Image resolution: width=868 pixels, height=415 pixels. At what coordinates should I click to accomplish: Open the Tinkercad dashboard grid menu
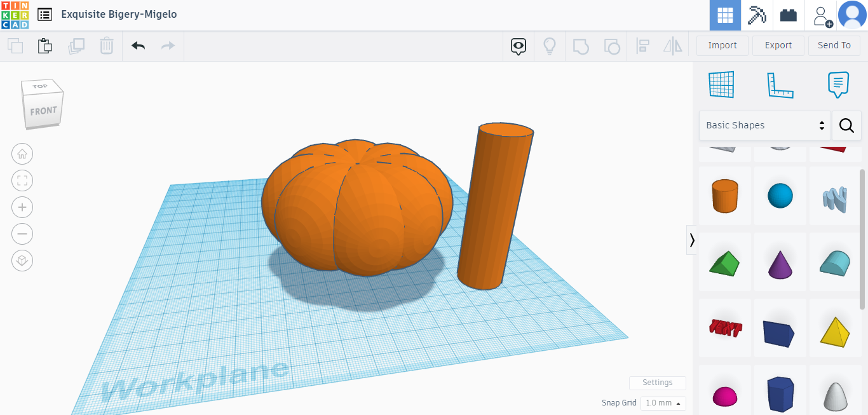point(724,15)
